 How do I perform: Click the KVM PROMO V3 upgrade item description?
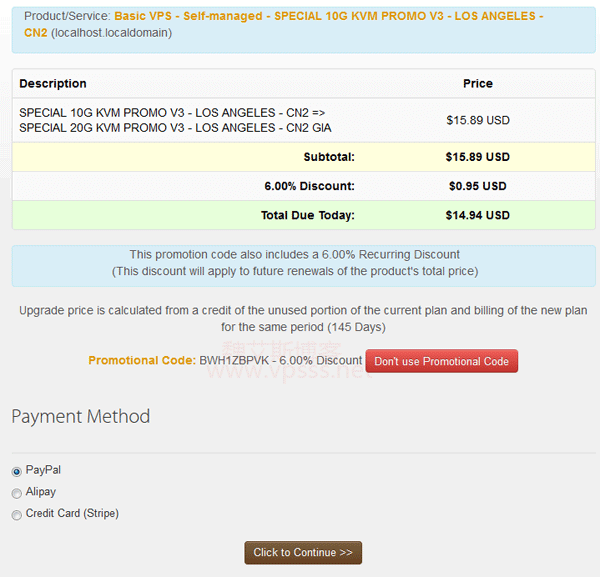[175, 120]
